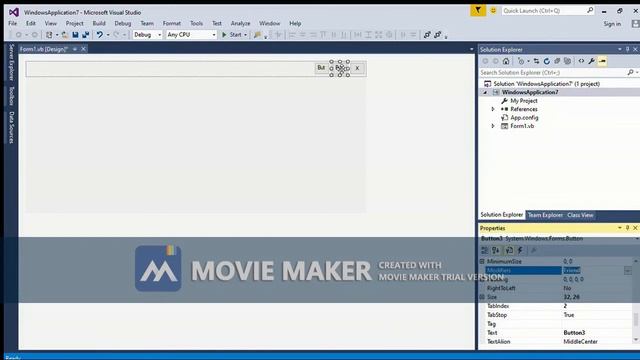This screenshot has width=640, height=360.
Task: Open the Data Sources side panel
Action: click(x=11, y=127)
